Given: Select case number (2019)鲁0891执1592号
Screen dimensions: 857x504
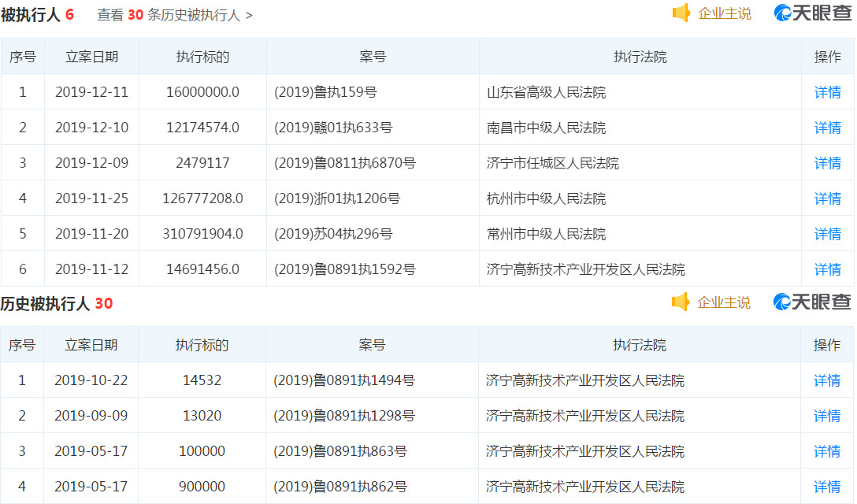Looking at the screenshot, I should click(x=345, y=269).
